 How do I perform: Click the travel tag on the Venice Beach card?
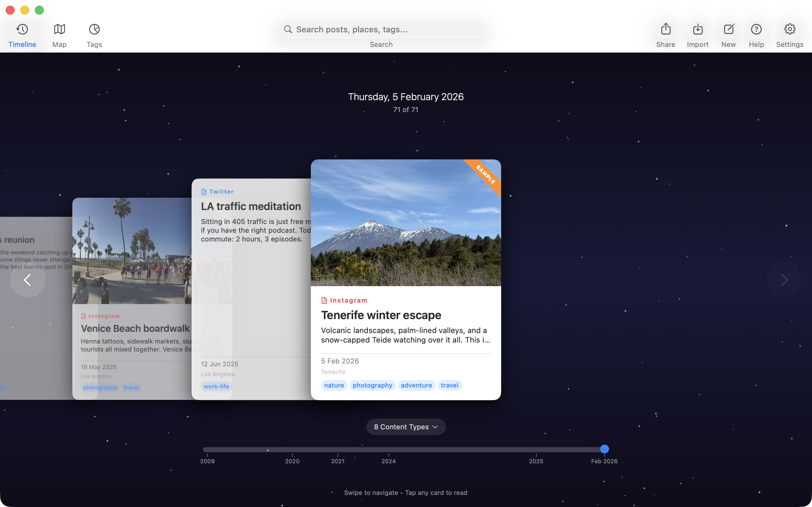[131, 387]
